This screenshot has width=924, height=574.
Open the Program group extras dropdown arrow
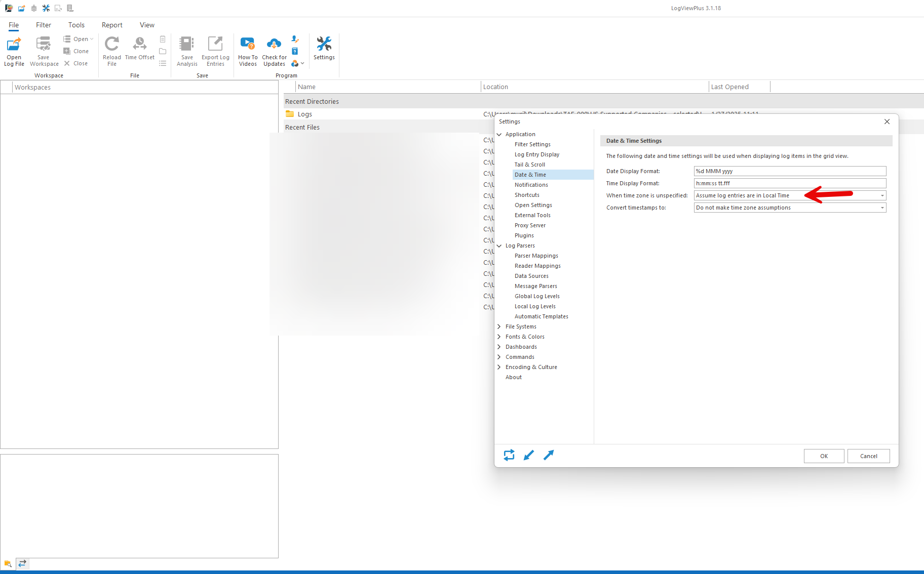point(302,63)
